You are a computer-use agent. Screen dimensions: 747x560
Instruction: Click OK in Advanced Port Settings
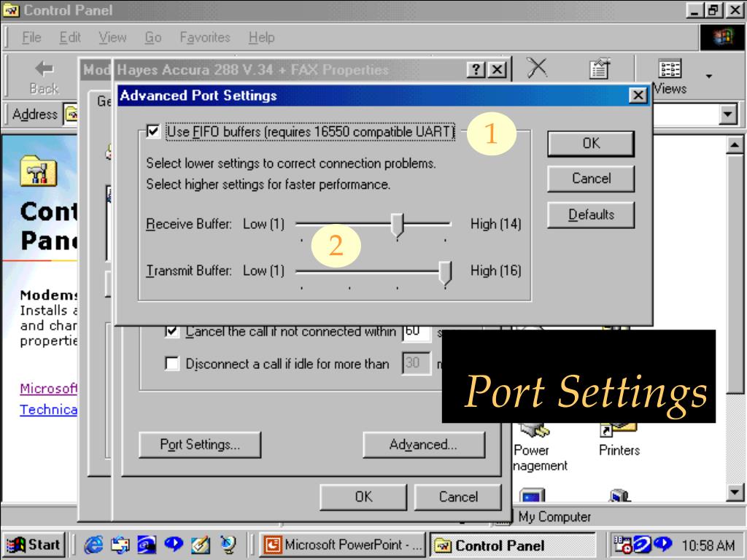591,144
